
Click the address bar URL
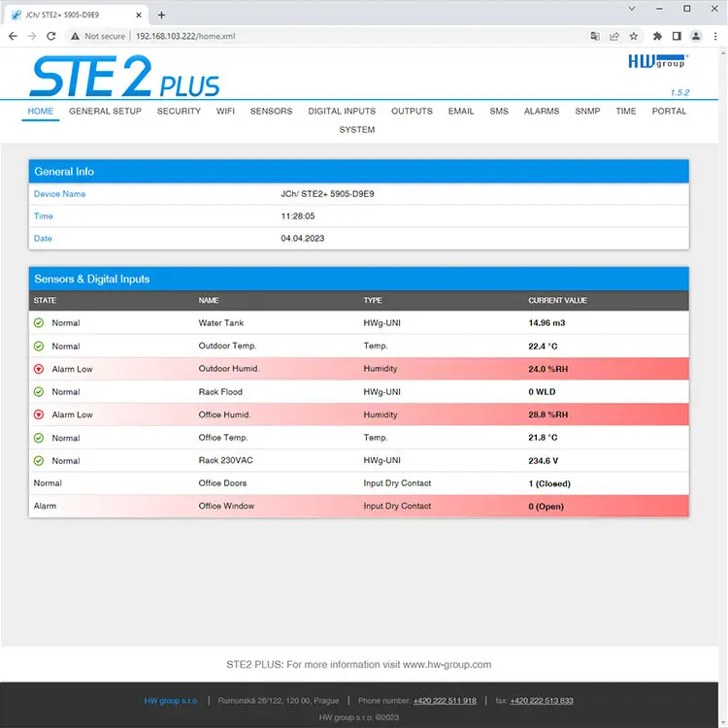click(185, 36)
